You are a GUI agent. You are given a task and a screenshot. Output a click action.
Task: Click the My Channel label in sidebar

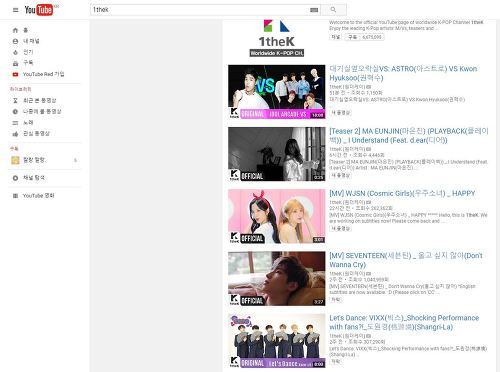31,41
